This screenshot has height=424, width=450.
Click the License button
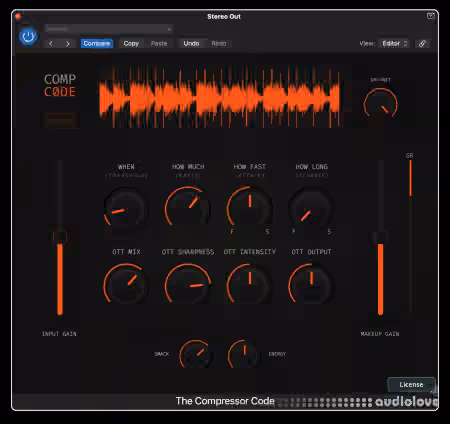411,385
